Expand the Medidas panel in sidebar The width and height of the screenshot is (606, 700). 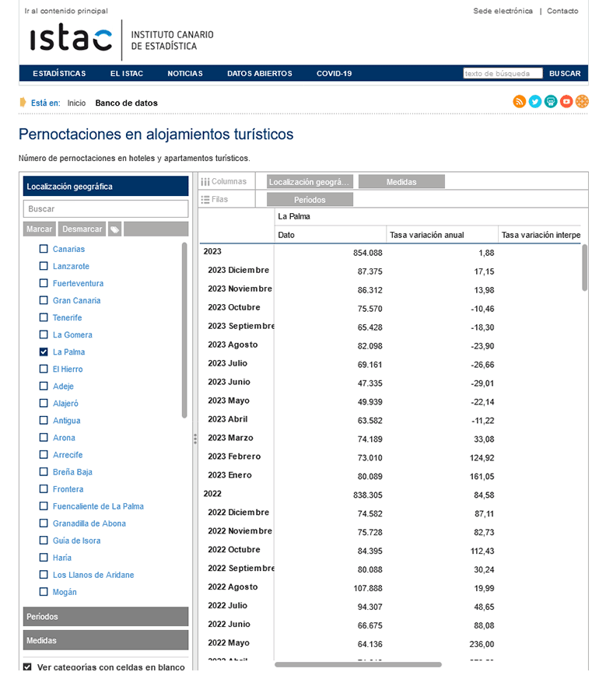(x=106, y=640)
